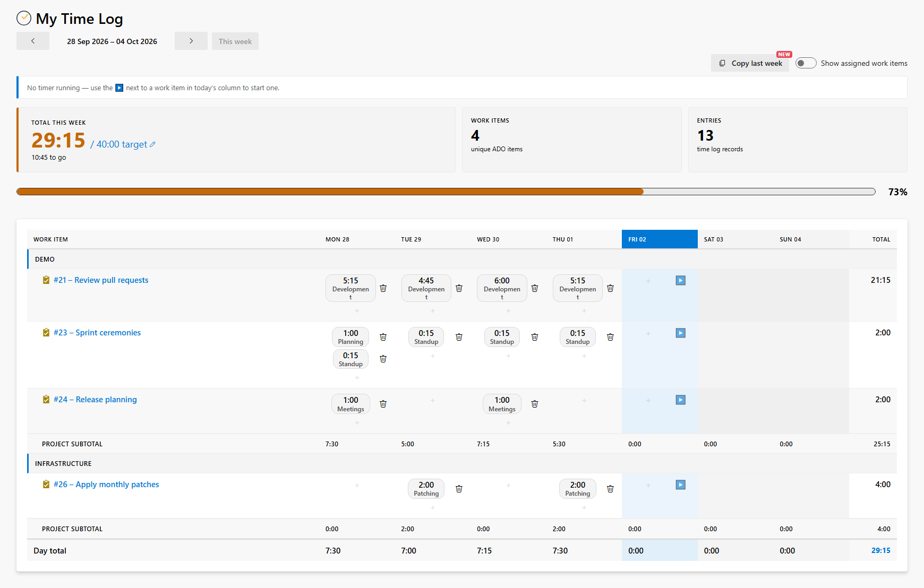
Task: Add Tuesday entry for #24 Release planning
Action: coord(433,400)
